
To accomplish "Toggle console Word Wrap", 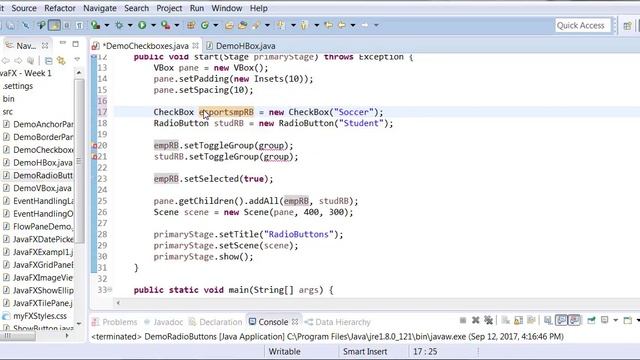I will click(531, 320).
